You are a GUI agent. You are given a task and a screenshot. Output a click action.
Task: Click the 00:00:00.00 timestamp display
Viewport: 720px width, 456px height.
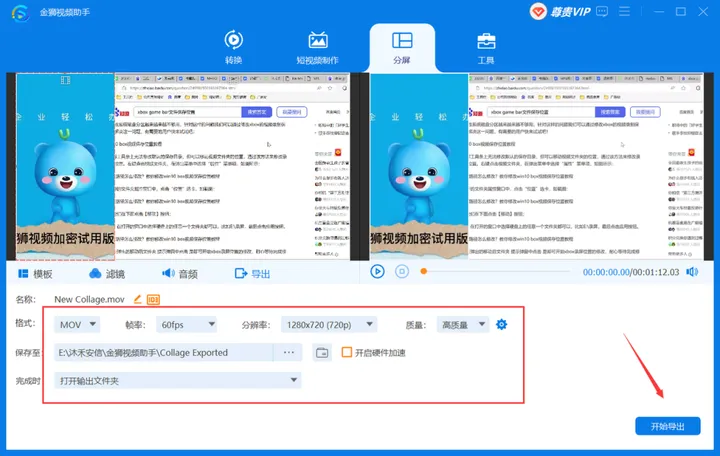pyautogui.click(x=606, y=272)
